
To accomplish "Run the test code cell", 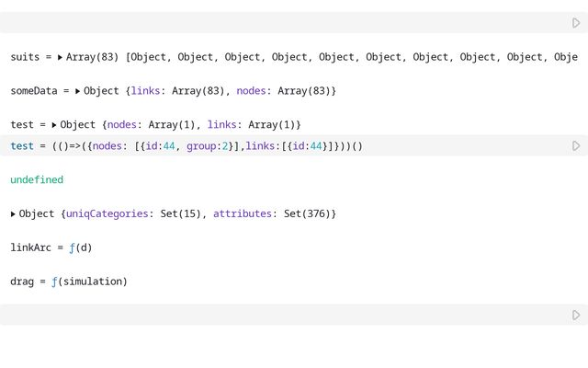I will coord(576,146).
